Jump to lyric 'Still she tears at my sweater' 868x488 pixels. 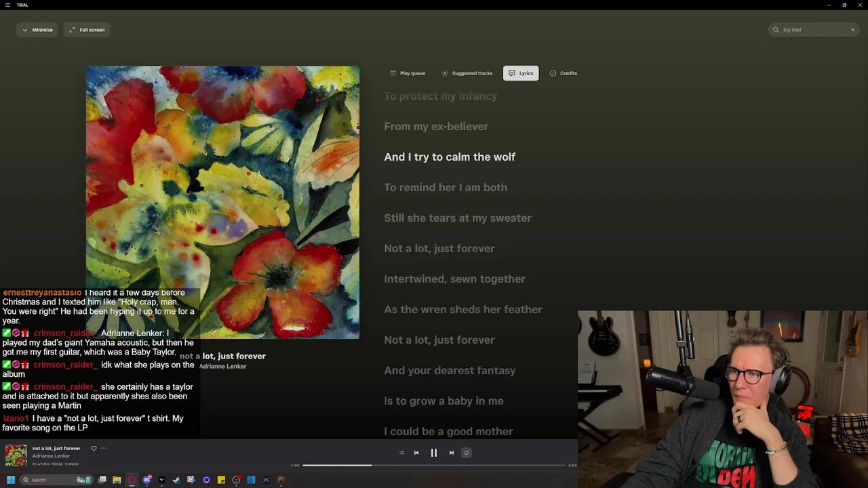(x=458, y=218)
